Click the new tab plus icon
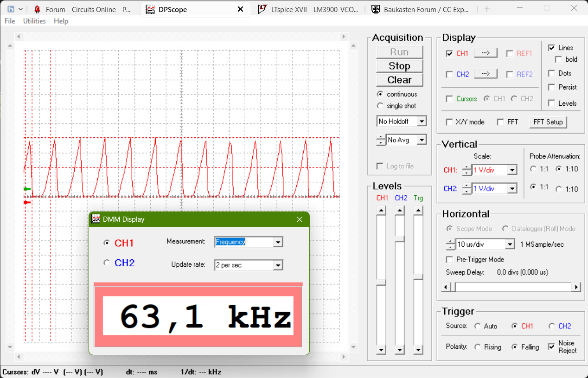588x378 pixels. 486,9
